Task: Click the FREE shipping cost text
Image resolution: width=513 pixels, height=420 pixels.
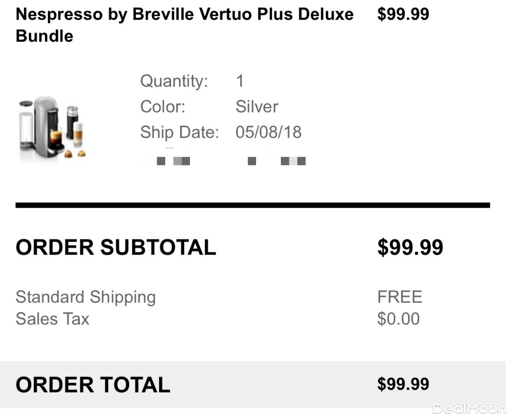Action: (x=399, y=297)
